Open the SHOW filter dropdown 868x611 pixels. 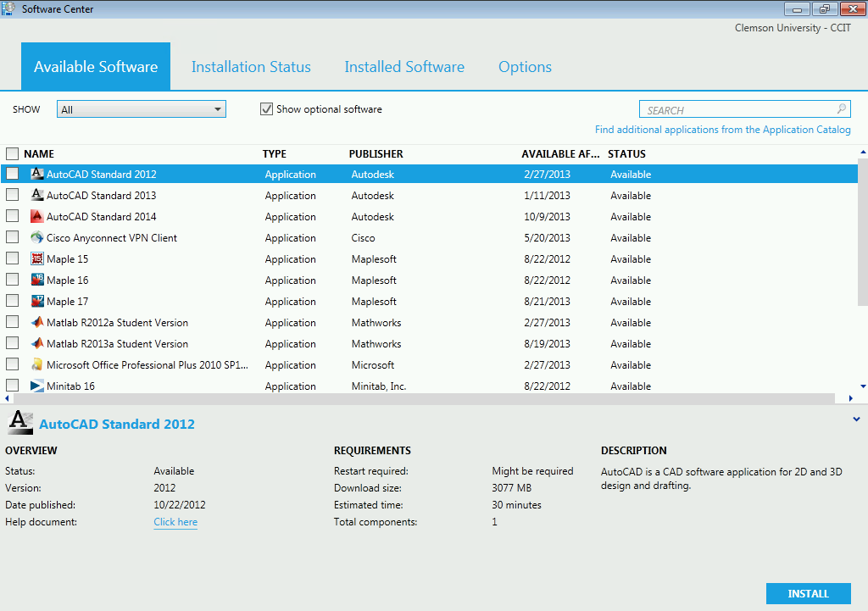click(x=142, y=109)
